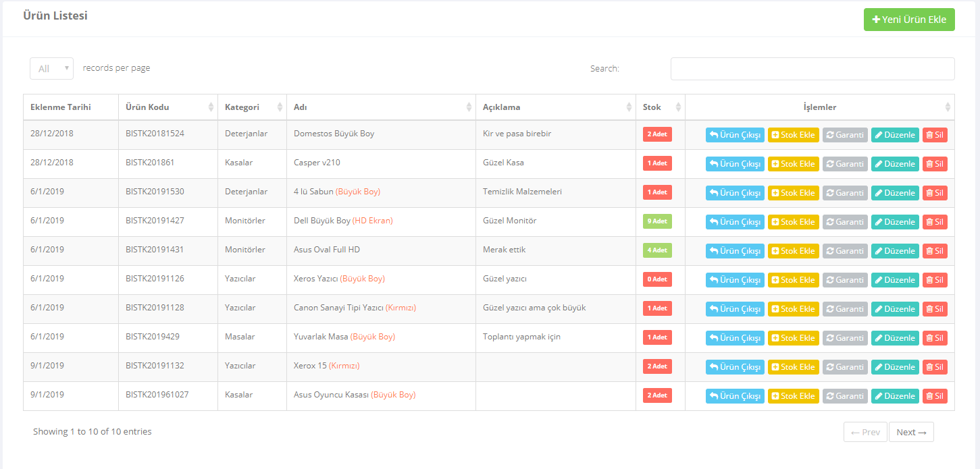Image resolution: width=980 pixels, height=469 pixels.
Task: Click the Showing 1 to 10 entries text
Action: [93, 431]
